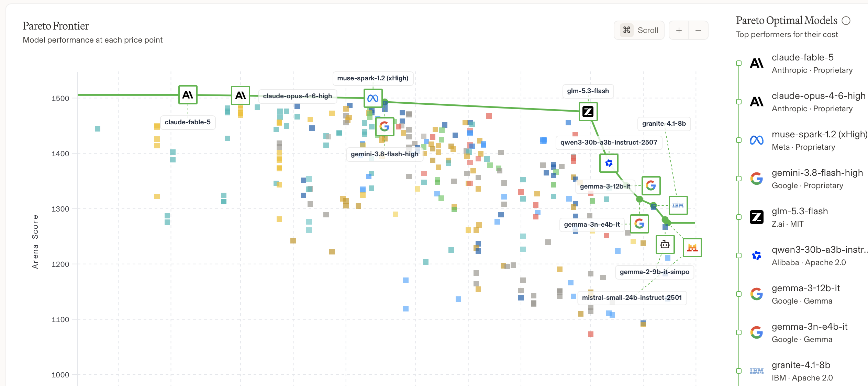The width and height of the screenshot is (868, 386).
Task: Click the mistral-small-24b-instruct-2501 chart label
Action: point(632,298)
